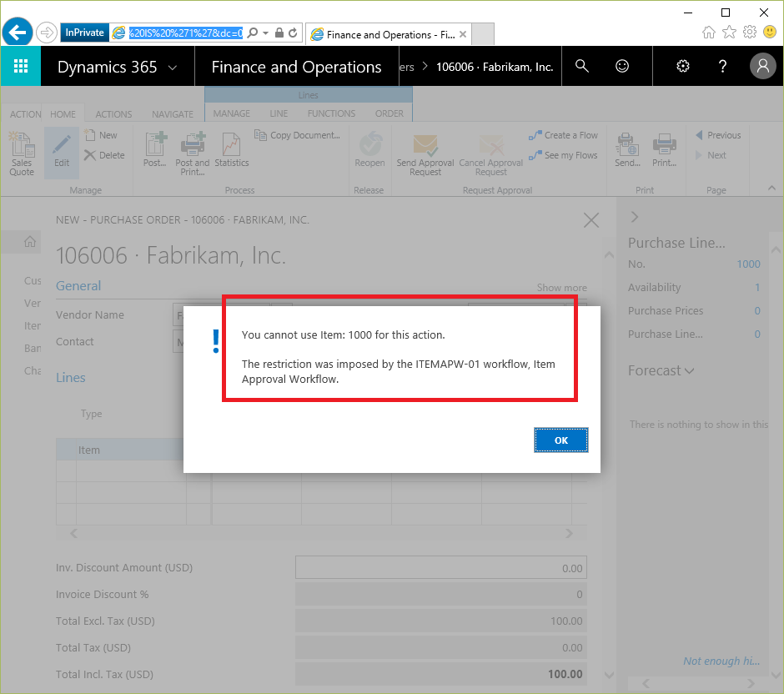Open the Dynamics 365 app launcher grid

(21, 66)
